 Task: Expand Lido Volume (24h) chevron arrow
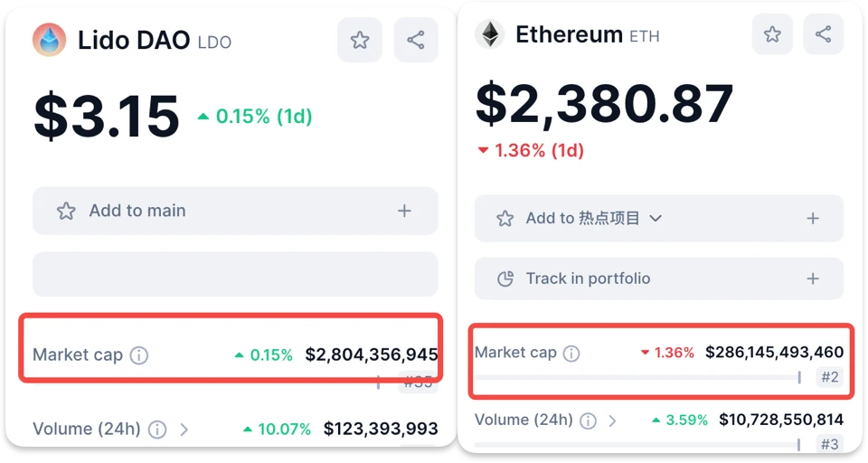[184, 429]
